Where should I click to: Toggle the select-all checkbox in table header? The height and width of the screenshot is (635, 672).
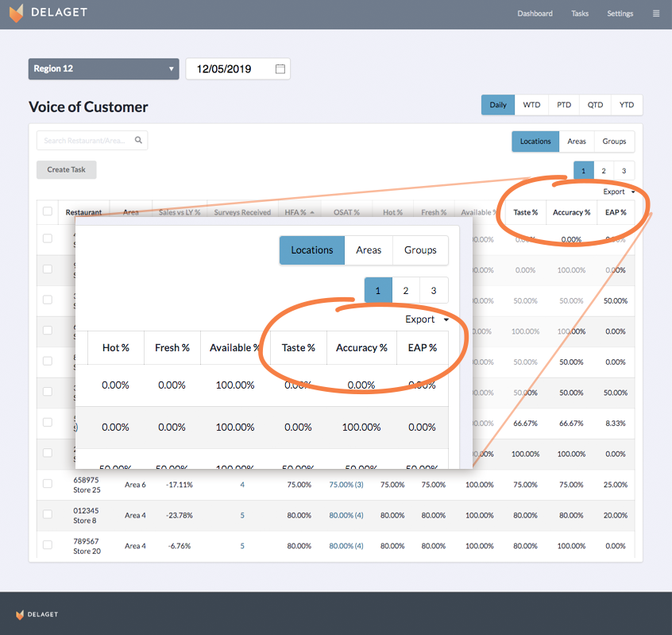(x=48, y=211)
